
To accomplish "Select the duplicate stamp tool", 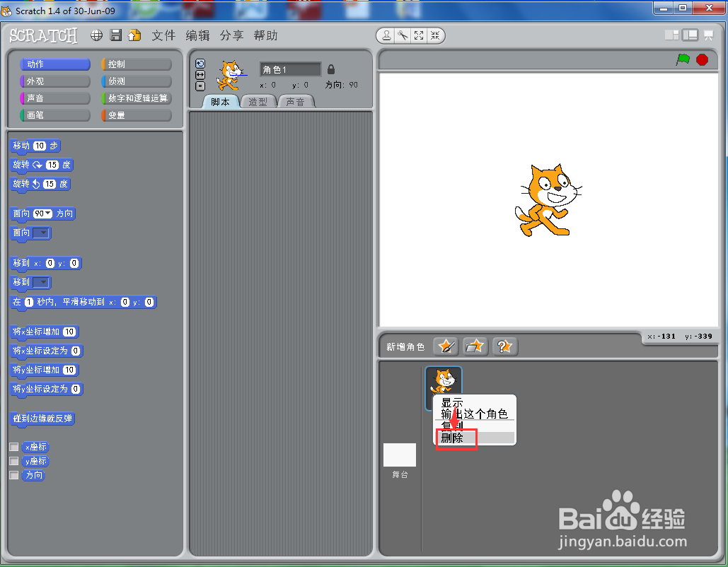I will 386,36.
